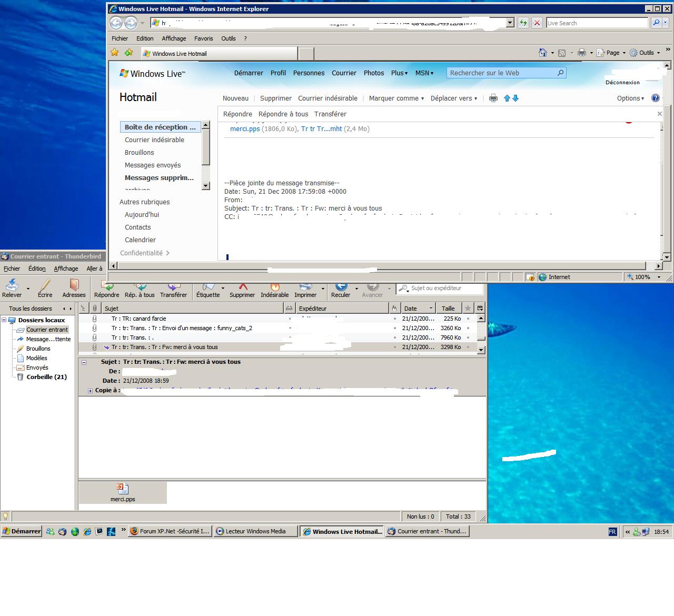Select the Windows Live Hotmail tab
Screen dimensions: 674x616
pyautogui.click(x=219, y=53)
